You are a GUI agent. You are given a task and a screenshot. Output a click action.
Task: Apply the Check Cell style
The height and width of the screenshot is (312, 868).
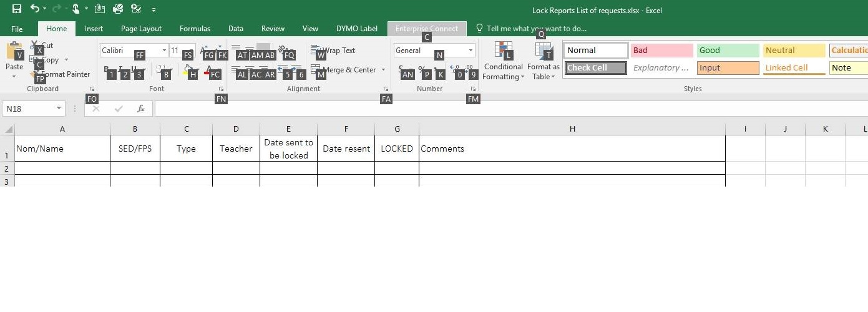[595, 68]
